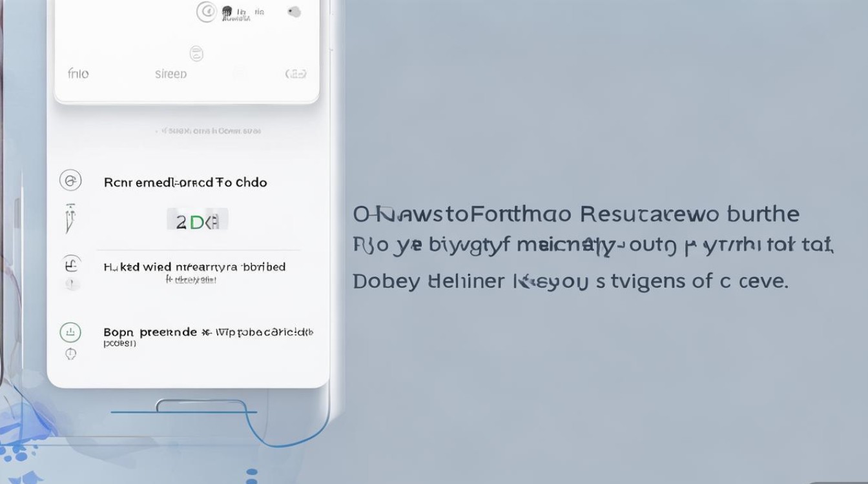Select the 'sireed' tab label
Image resolution: width=868 pixels, height=484 pixels.
click(171, 74)
